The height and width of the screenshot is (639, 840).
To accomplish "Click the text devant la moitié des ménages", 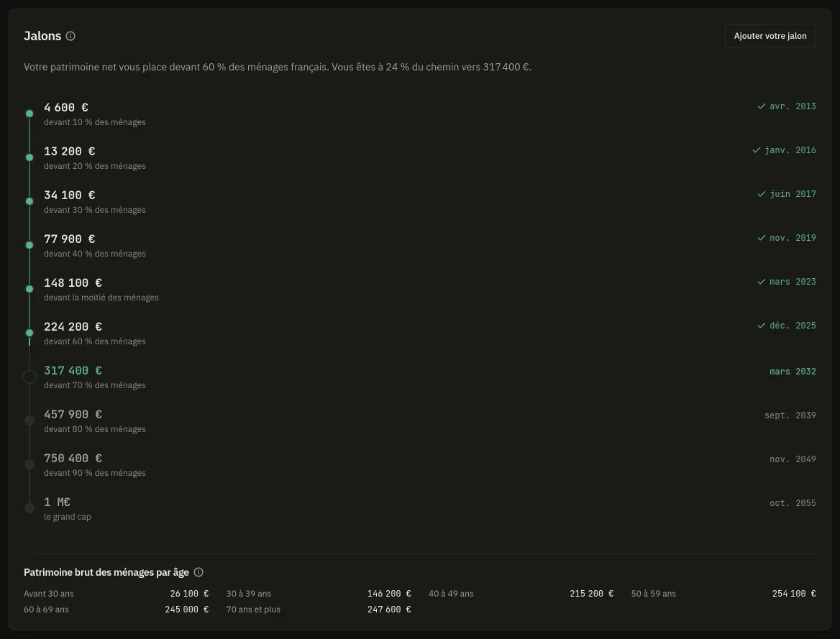I will coord(101,298).
